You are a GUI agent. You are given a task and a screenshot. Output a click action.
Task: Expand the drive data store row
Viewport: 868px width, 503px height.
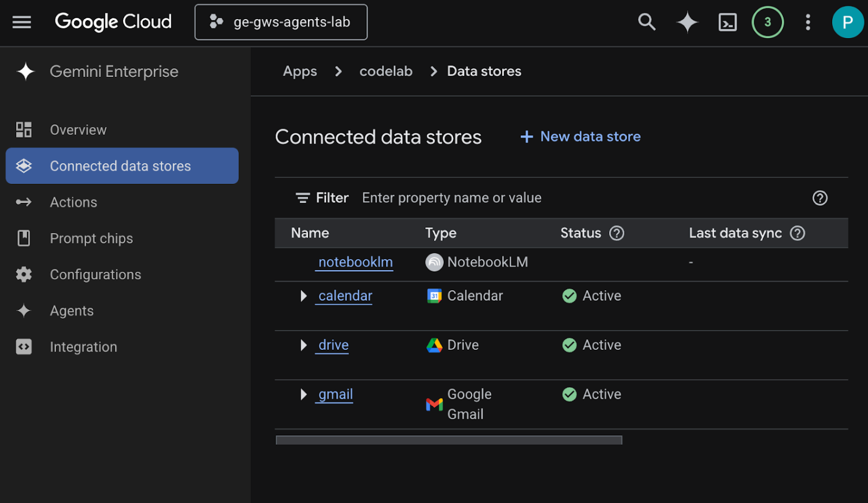coord(303,345)
